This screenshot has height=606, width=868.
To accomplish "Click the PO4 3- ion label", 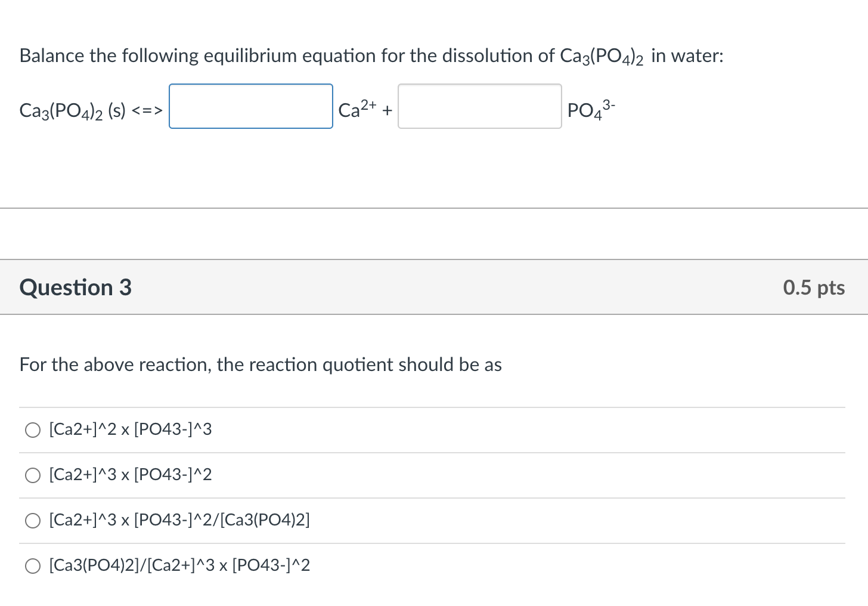I will pyautogui.click(x=590, y=110).
